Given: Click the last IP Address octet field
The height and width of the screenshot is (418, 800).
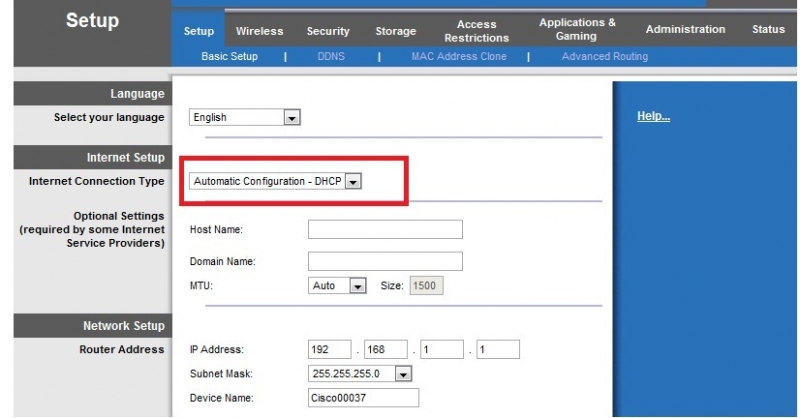Looking at the screenshot, I should coord(498,350).
